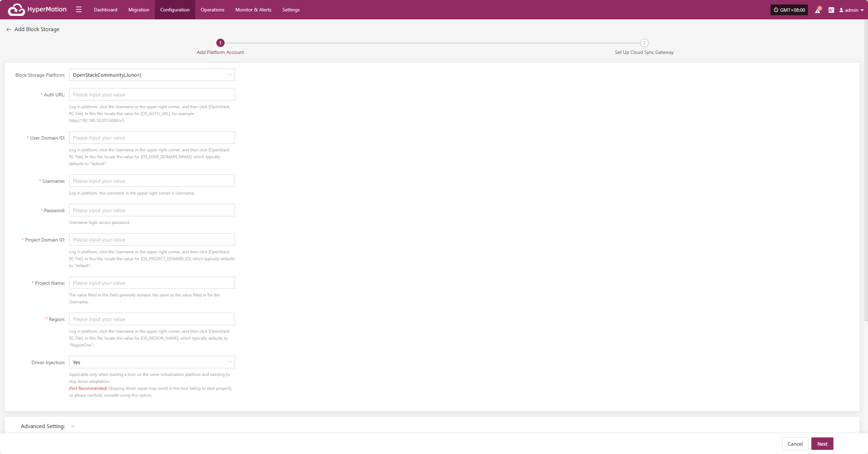Click the 'http://192.168.10.201:5000/v3.' example text
Viewport: 868px width, 454px height.
[x=97, y=121]
